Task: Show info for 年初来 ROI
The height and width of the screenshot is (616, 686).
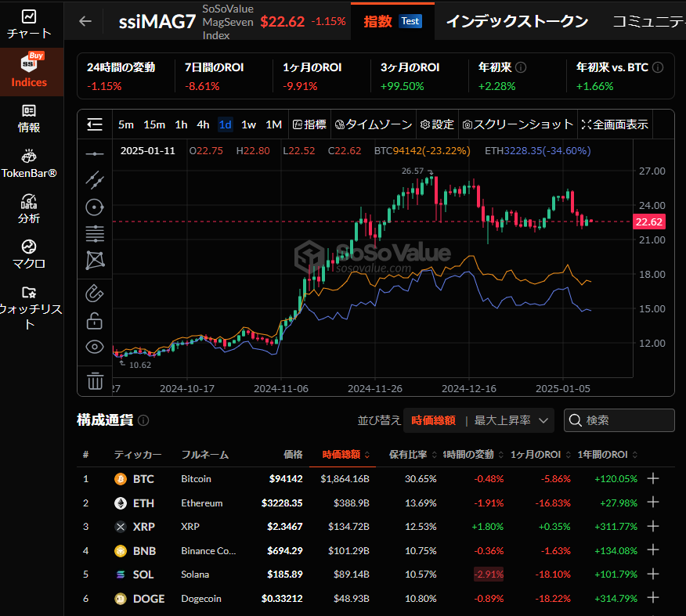Action: click(521, 67)
